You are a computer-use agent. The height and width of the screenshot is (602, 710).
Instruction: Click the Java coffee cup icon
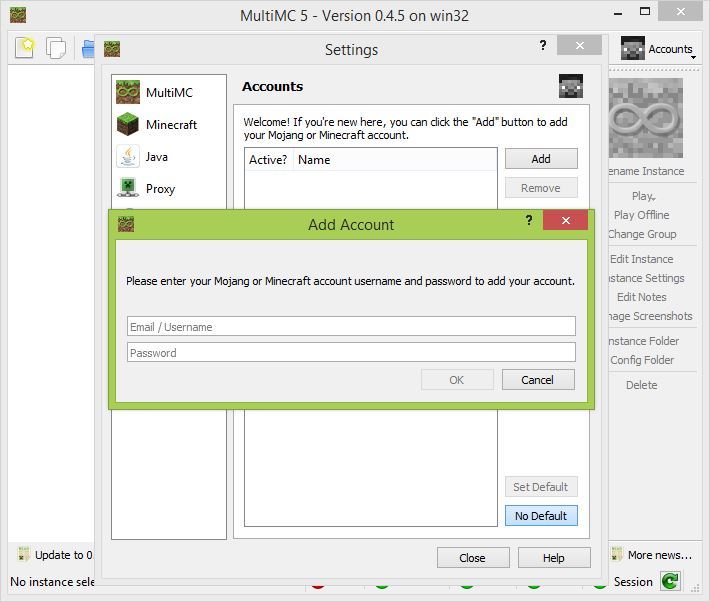click(128, 156)
